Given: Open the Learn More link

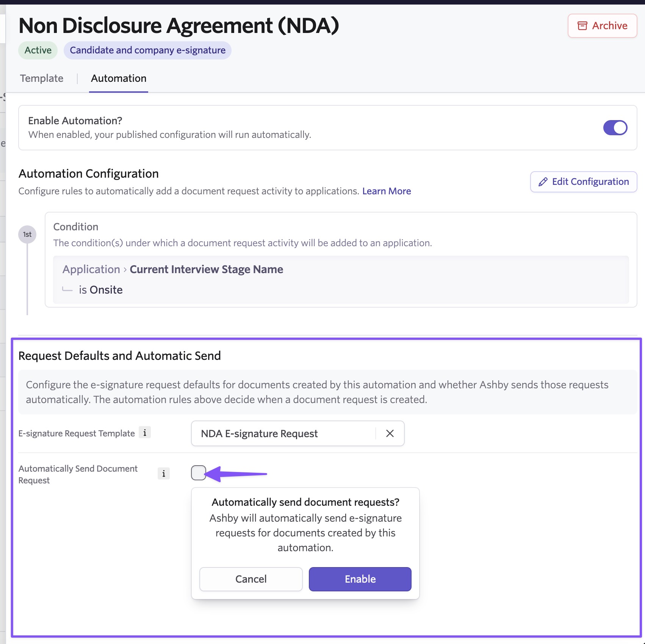Looking at the screenshot, I should 387,191.
